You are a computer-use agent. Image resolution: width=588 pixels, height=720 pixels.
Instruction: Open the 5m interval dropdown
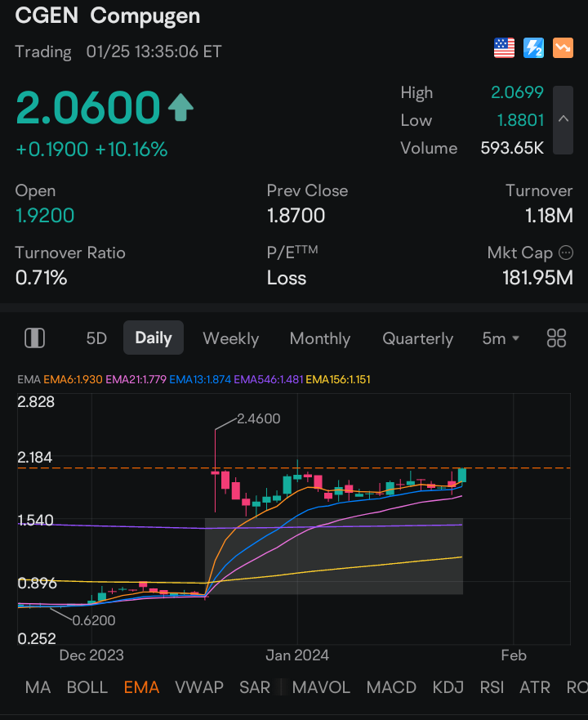click(501, 338)
